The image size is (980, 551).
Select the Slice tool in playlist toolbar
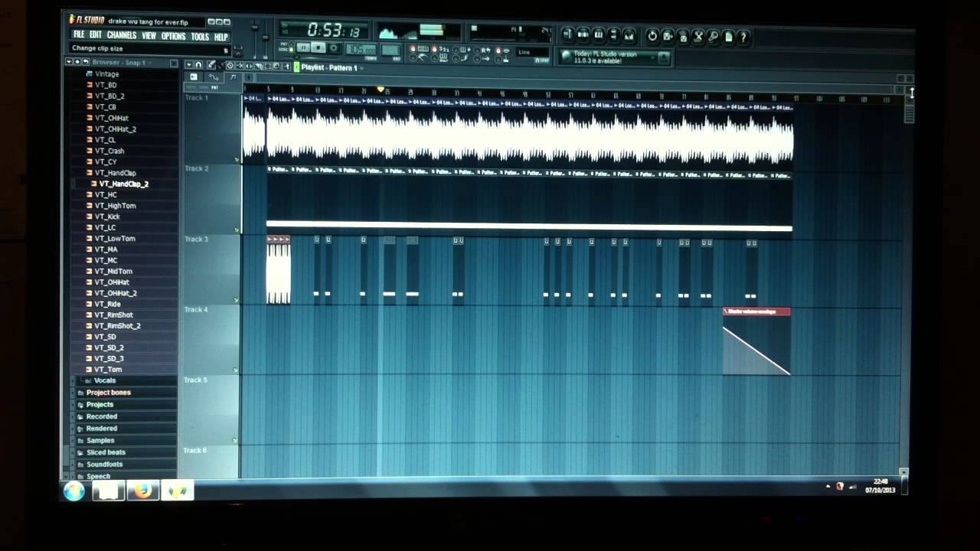pos(259,66)
